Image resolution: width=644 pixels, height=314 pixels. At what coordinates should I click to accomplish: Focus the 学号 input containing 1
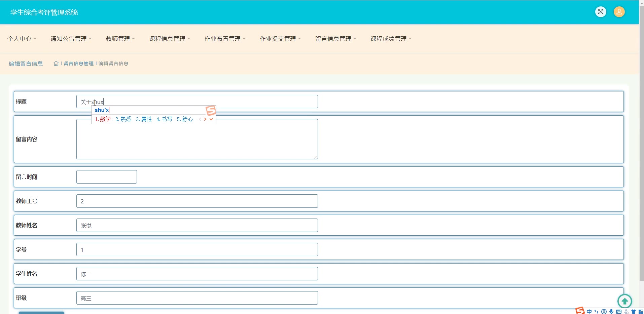[x=197, y=249]
